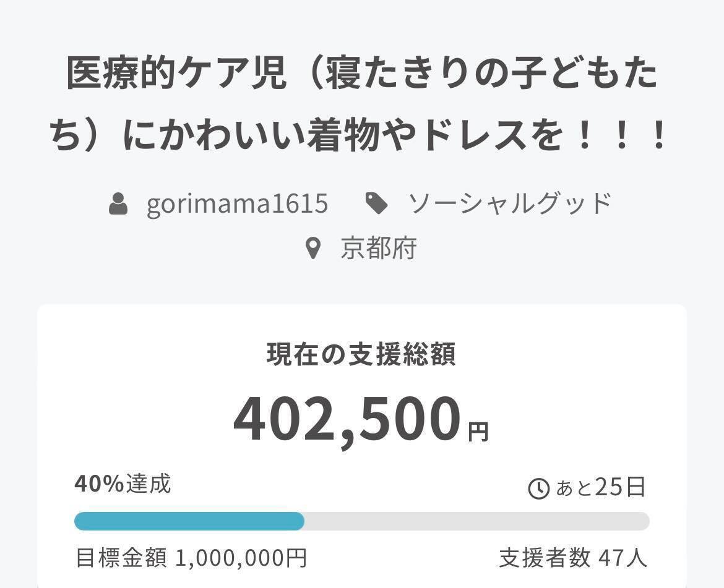Click the 40%達成 progress label

123,484
